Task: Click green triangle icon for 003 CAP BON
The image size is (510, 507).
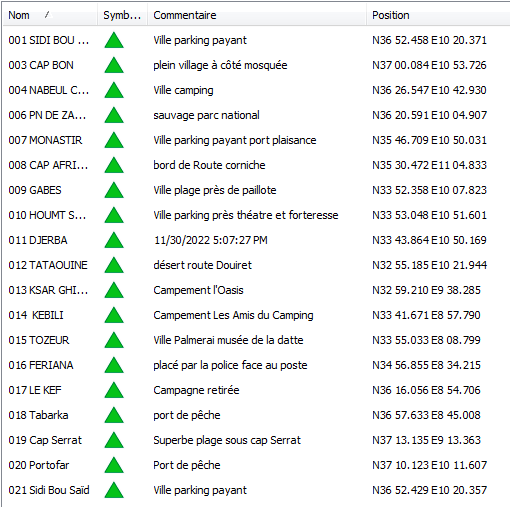Action: pos(114,65)
